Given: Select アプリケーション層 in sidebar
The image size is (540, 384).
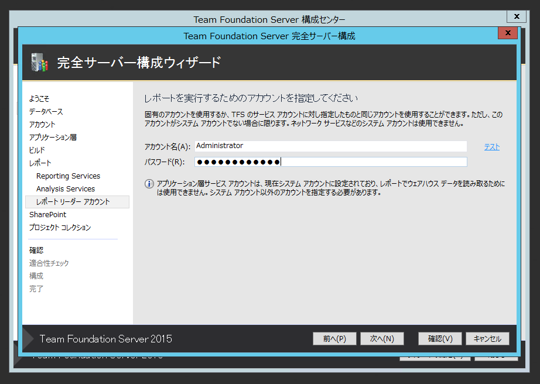Looking at the screenshot, I should (53, 137).
